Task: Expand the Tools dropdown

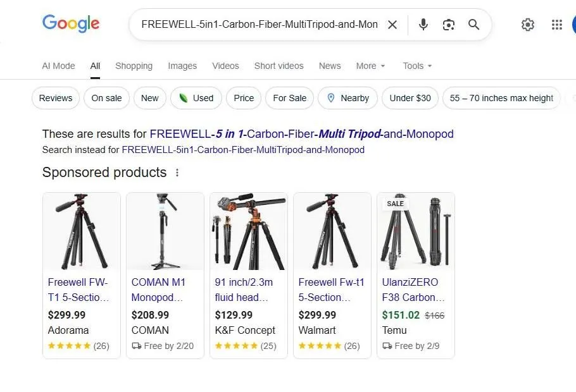Action: pos(416,66)
